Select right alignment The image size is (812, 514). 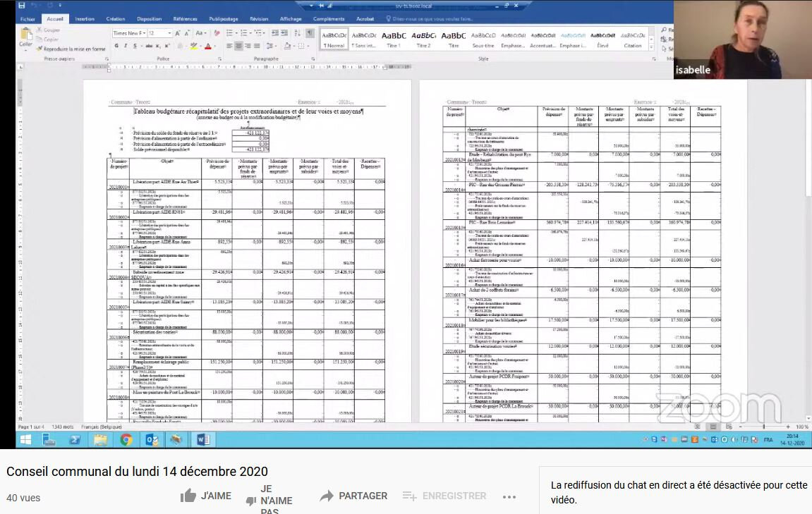tap(248, 46)
